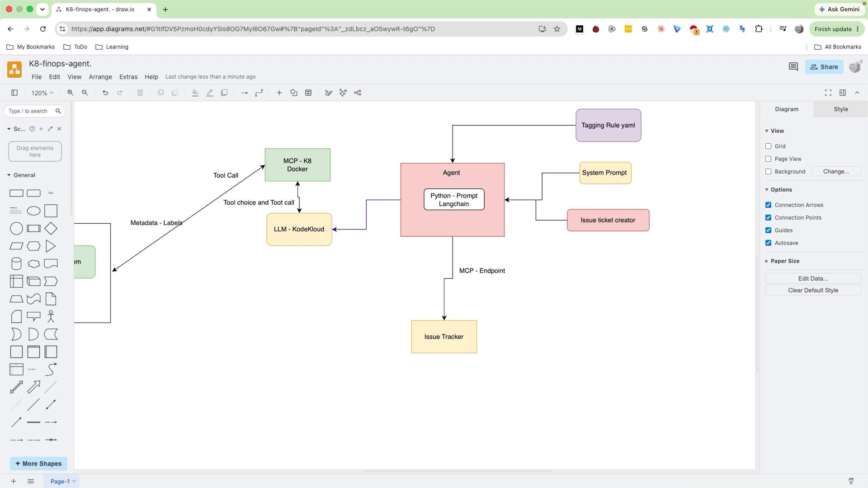
Task: Open the 120% zoom dropdown
Action: pyautogui.click(x=42, y=93)
